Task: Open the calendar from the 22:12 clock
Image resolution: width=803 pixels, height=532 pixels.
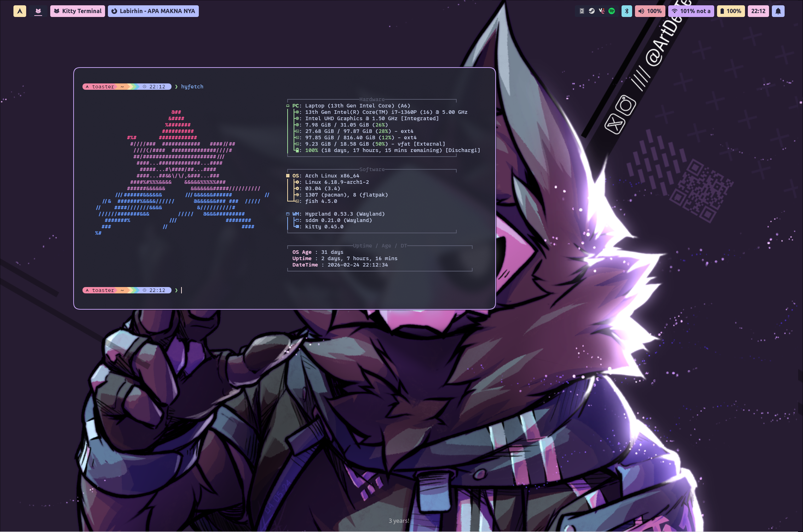Action: click(758, 11)
